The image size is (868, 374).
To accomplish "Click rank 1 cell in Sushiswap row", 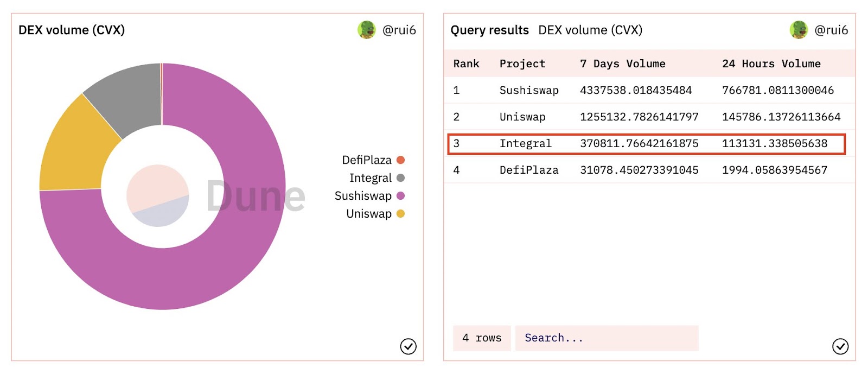I will 456,90.
